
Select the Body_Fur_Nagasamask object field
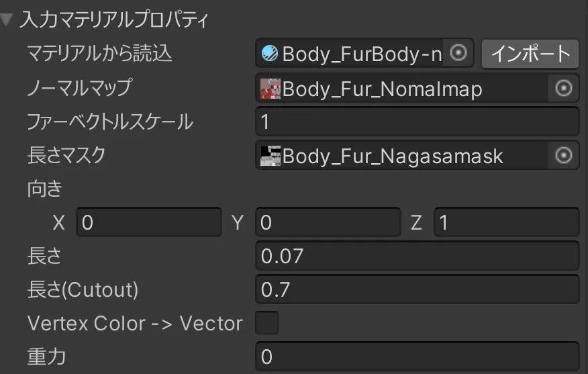coord(403,156)
